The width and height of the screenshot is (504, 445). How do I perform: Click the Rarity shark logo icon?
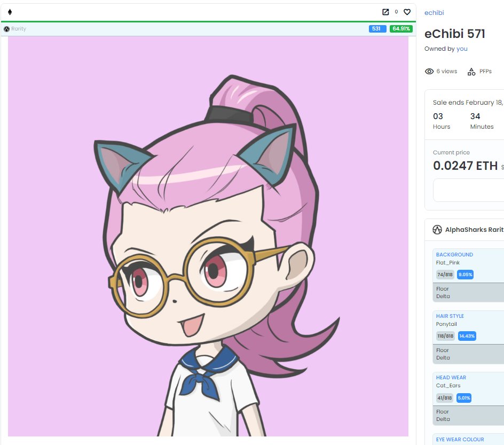coord(6,29)
